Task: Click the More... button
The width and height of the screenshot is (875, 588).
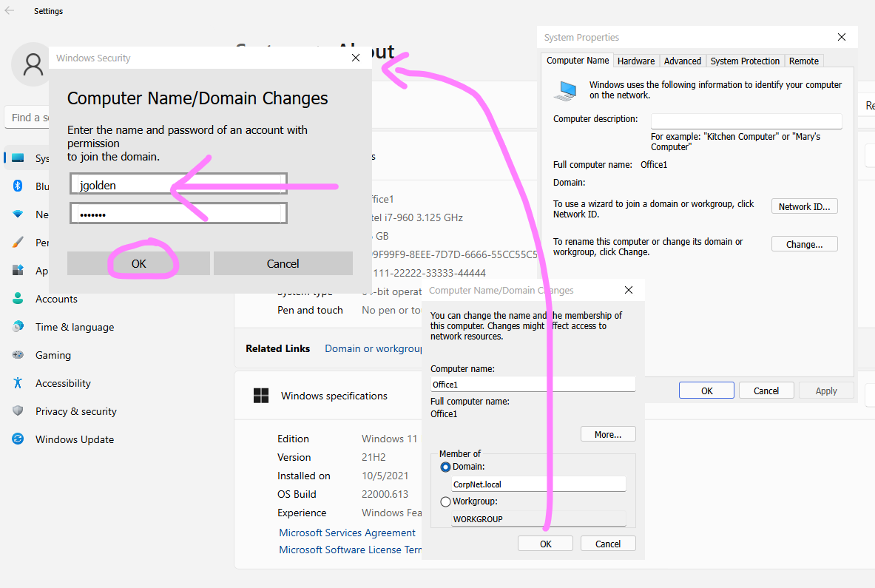Action: pos(608,434)
